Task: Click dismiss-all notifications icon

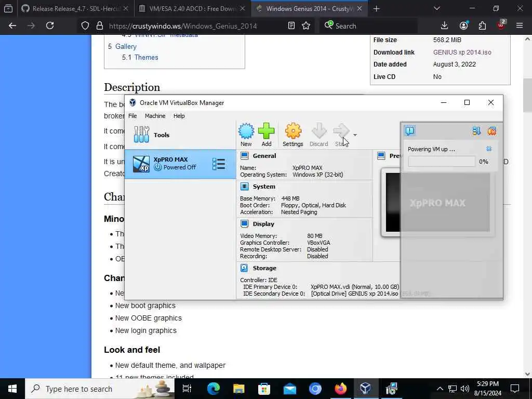Action: pos(491,130)
